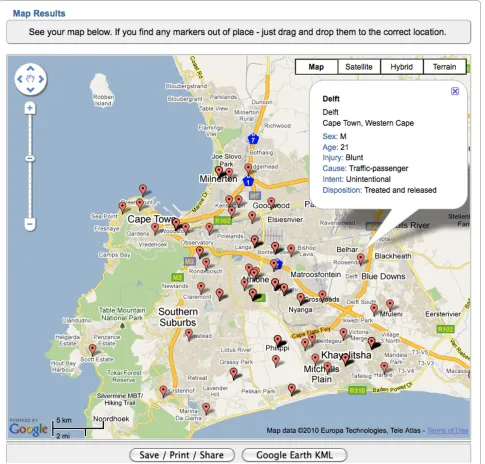Select the marker at Kirstenhof

point(163,391)
